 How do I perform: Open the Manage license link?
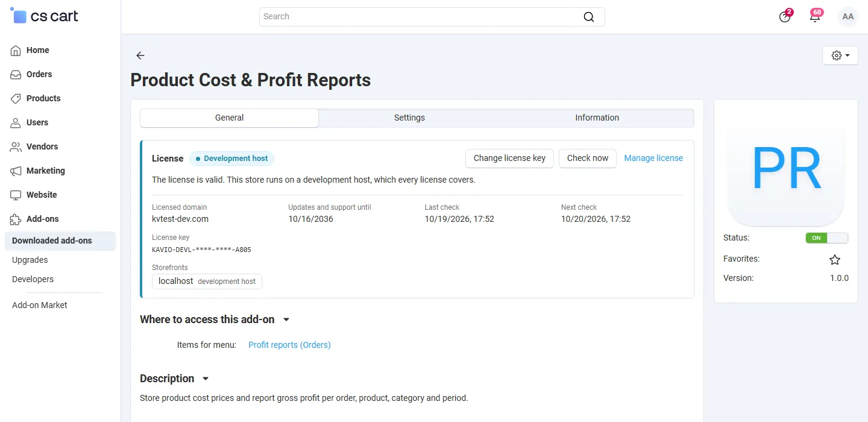pos(653,159)
